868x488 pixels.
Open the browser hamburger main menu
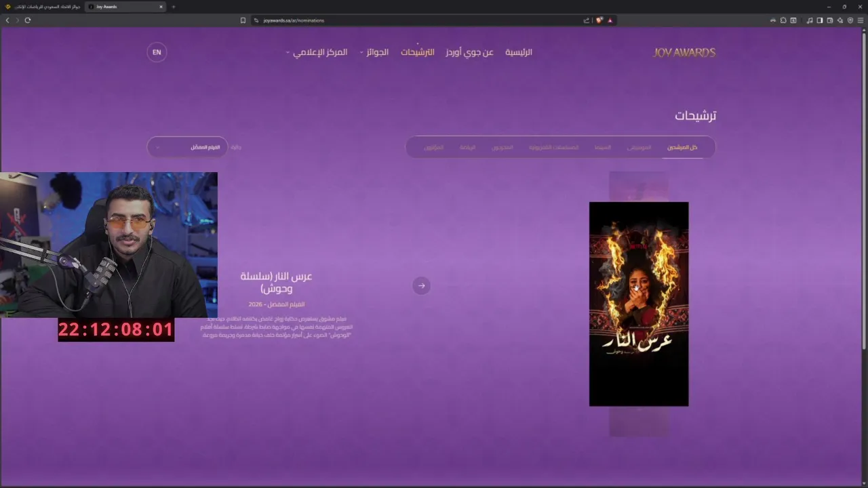861,20
